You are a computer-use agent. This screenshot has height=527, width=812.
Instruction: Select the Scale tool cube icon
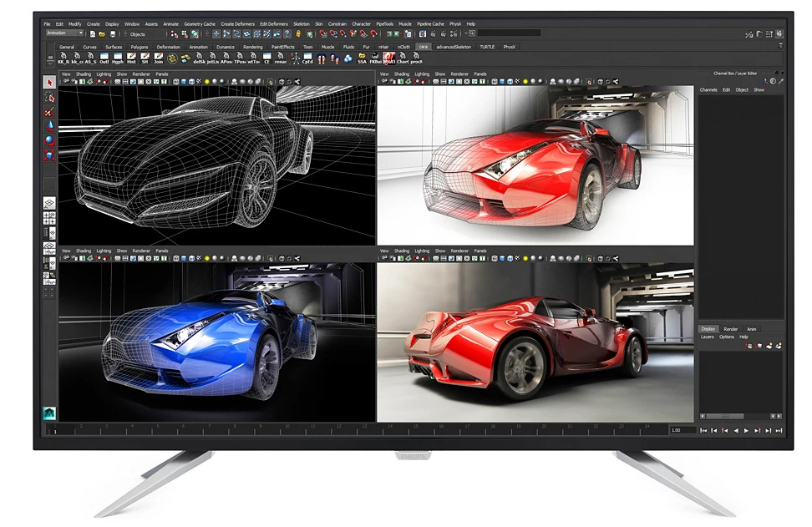click(49, 155)
